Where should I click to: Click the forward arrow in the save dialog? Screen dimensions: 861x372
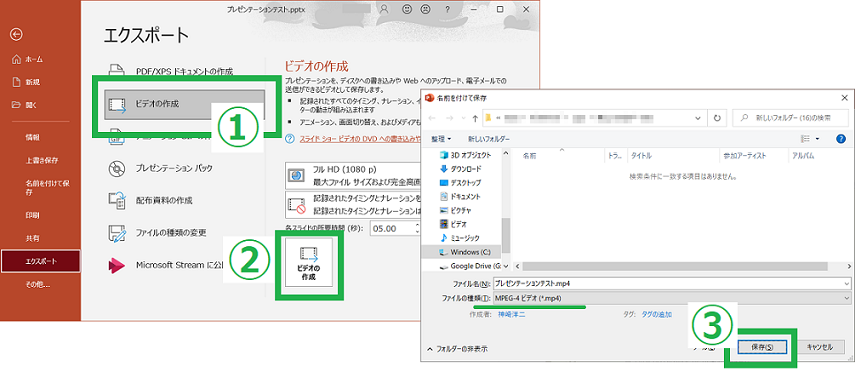coord(449,118)
